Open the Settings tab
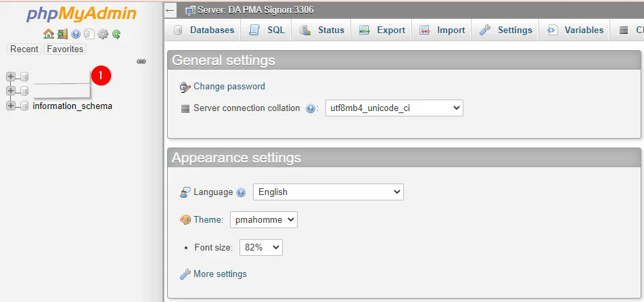The width and height of the screenshot is (644, 302). (x=505, y=30)
